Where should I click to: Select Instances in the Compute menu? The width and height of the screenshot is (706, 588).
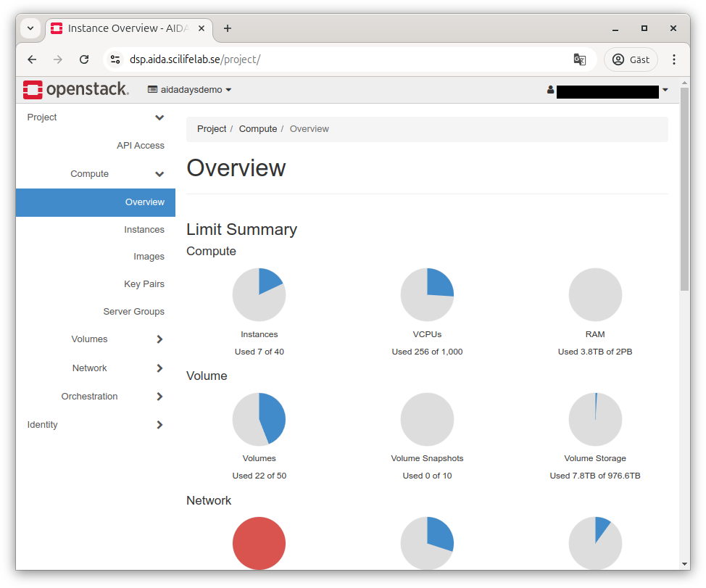point(144,230)
